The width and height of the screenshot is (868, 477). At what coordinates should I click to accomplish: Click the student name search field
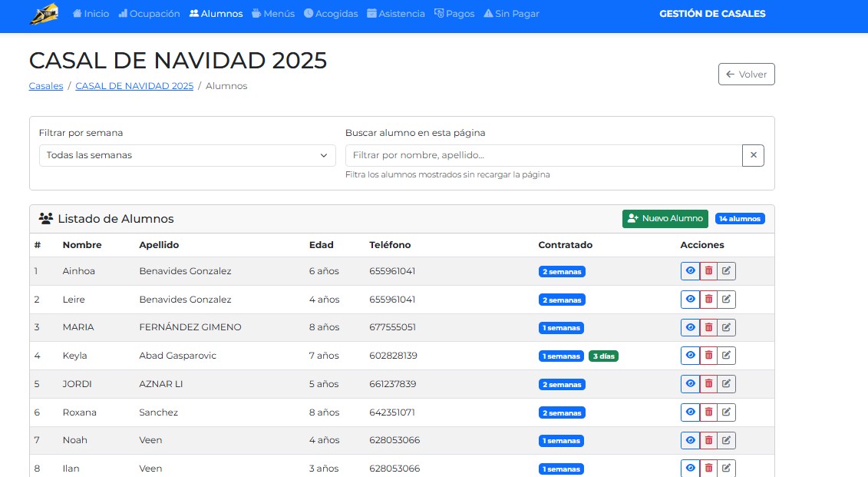coord(543,155)
